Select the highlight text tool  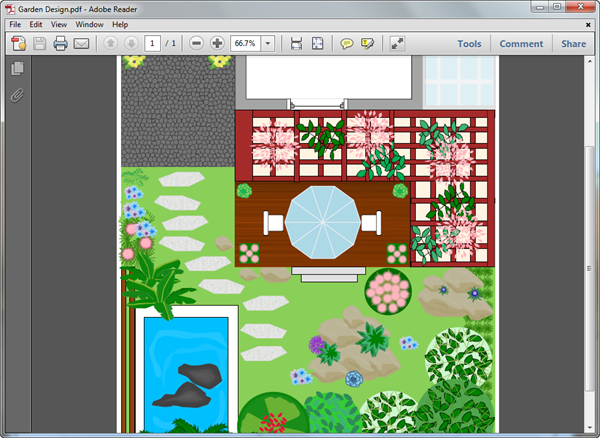tap(368, 44)
